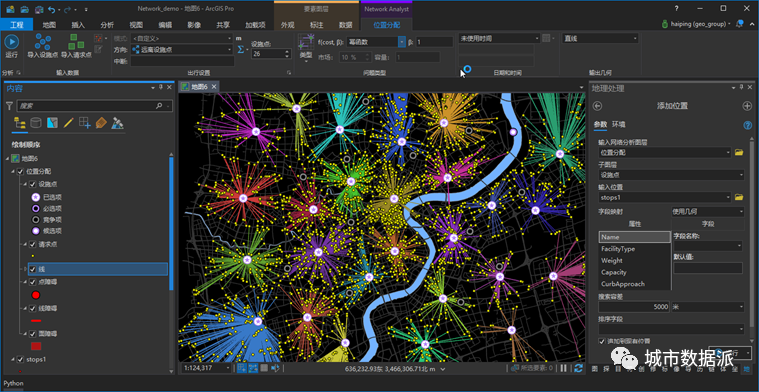The width and height of the screenshot is (759, 392).
Task: Click the open project icon in title bar
Action: coord(24,9)
